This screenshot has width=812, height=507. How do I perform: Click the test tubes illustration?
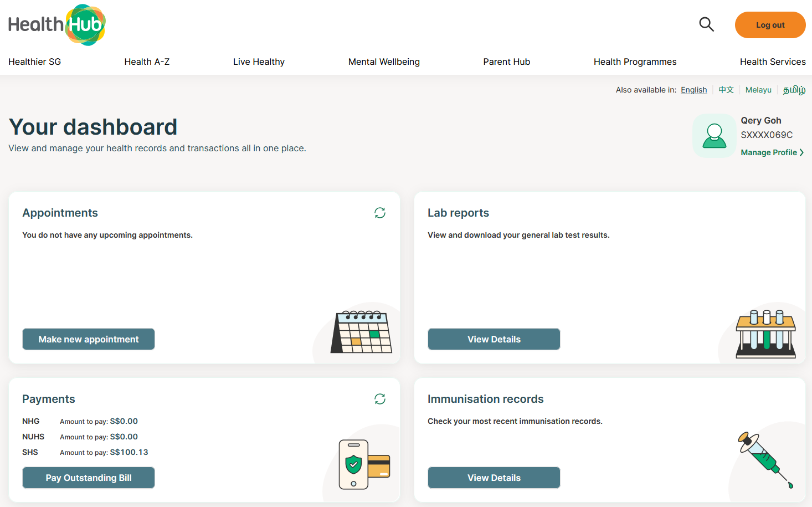[x=765, y=331]
